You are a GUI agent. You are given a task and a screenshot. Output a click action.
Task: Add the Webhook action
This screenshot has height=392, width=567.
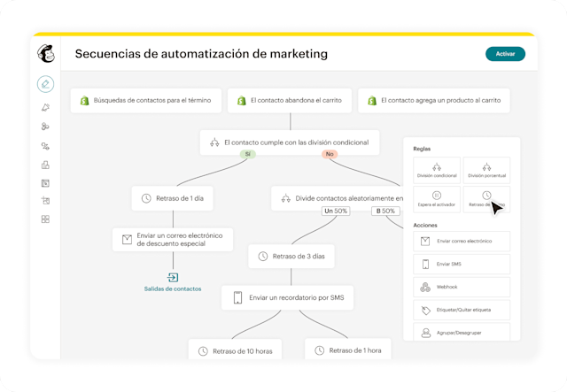[462, 287]
